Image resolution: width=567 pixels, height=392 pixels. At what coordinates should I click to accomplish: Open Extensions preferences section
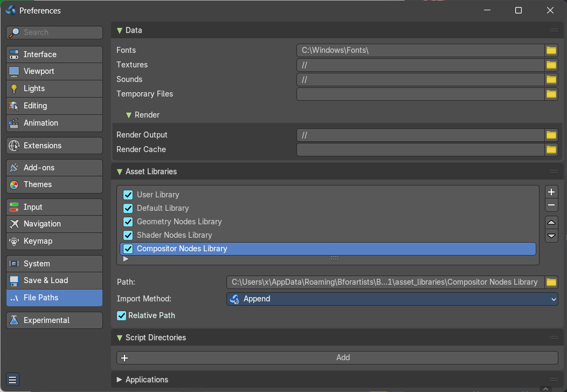pyautogui.click(x=54, y=146)
